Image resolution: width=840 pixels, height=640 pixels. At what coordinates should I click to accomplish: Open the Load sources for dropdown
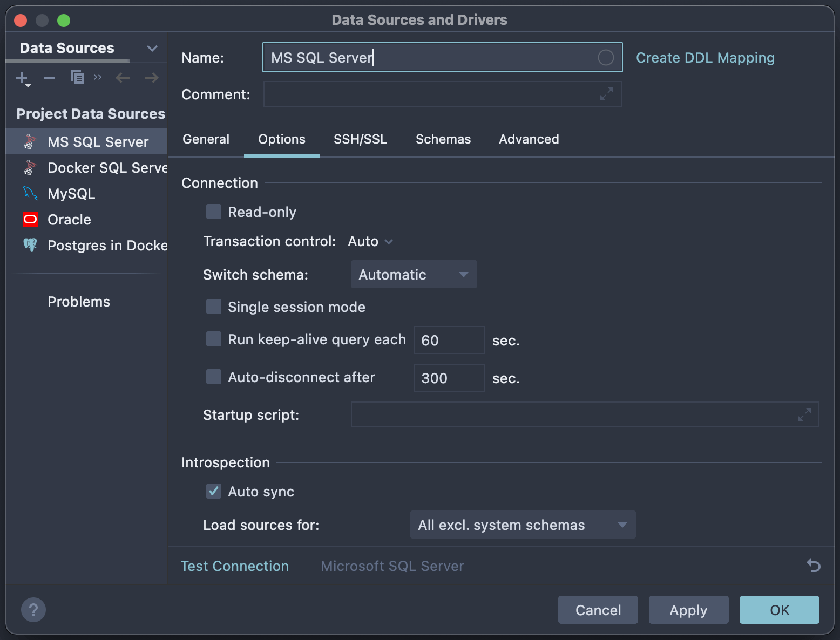point(523,525)
